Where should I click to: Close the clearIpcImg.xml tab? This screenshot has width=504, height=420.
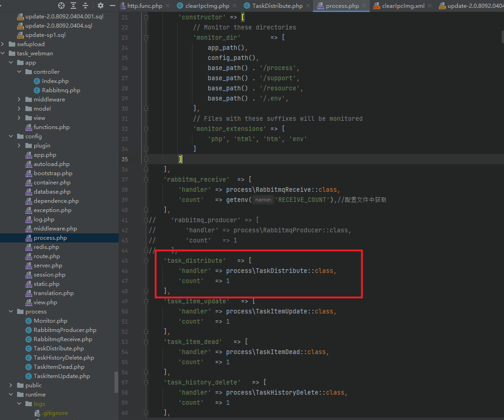[x=430, y=6]
